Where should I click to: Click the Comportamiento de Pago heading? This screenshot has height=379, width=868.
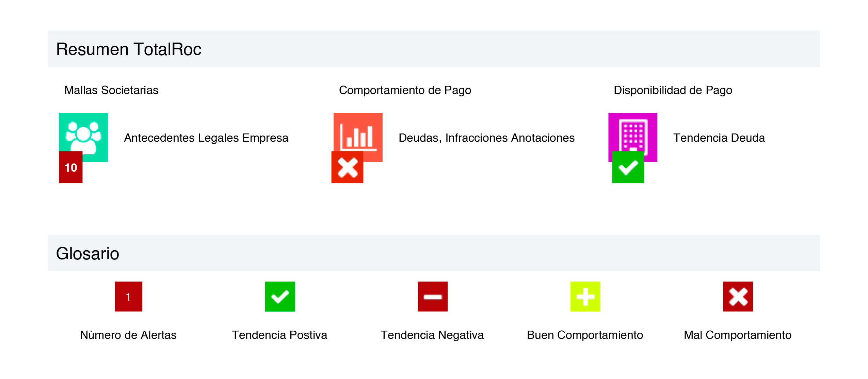pos(405,90)
